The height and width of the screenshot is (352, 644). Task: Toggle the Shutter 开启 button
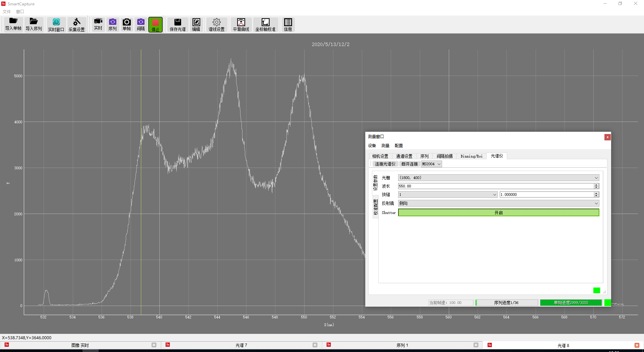498,213
